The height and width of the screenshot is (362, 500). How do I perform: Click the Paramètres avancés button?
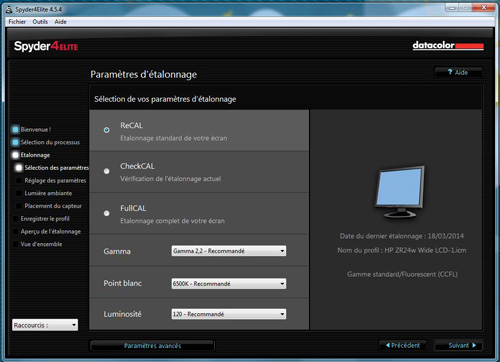(x=152, y=346)
